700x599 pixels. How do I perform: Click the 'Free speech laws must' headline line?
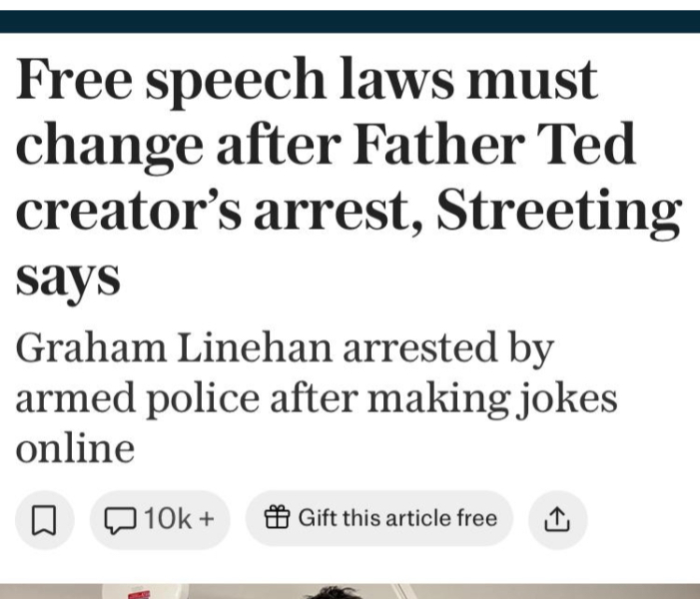(x=307, y=81)
